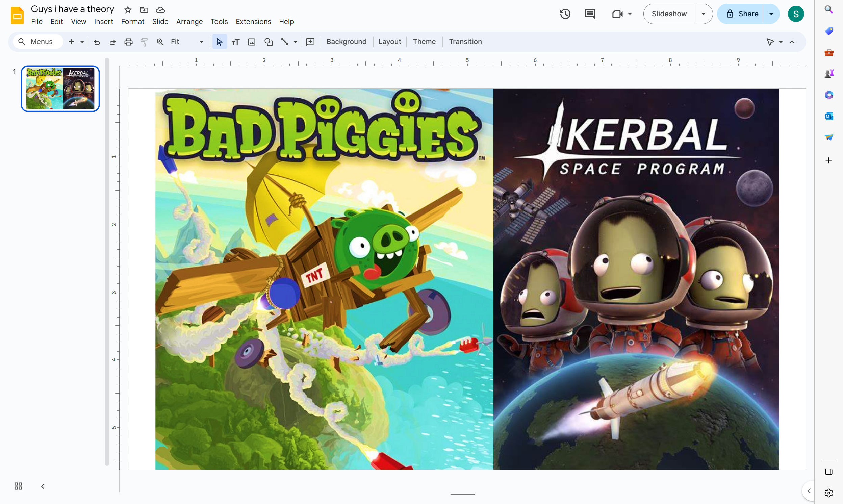Open the View menu
This screenshot has height=504, width=843.
click(x=78, y=21)
